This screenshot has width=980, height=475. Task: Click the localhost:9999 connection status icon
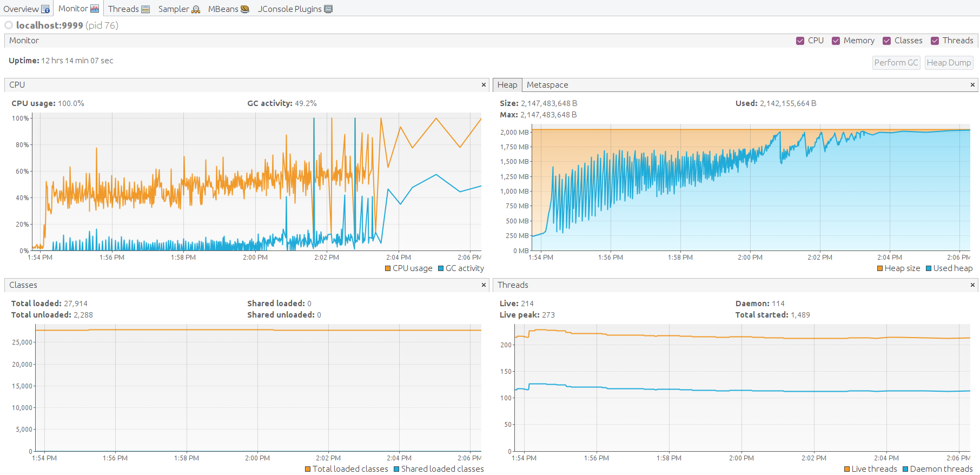tap(9, 25)
